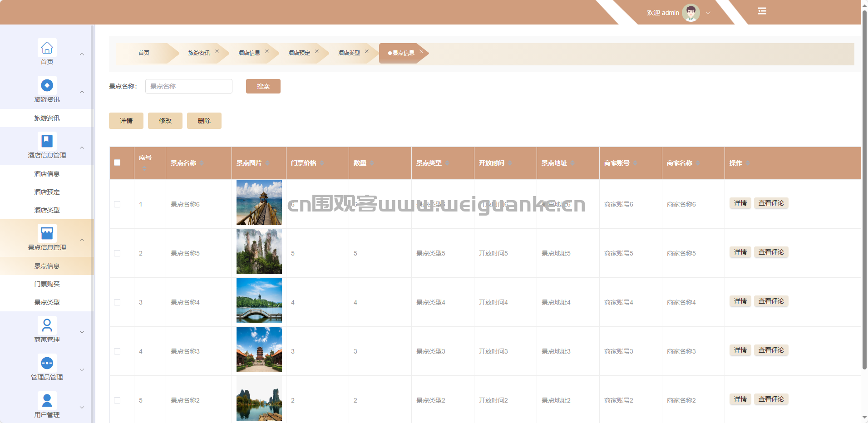Open 门票购买 in the sidebar menu

tap(47, 284)
